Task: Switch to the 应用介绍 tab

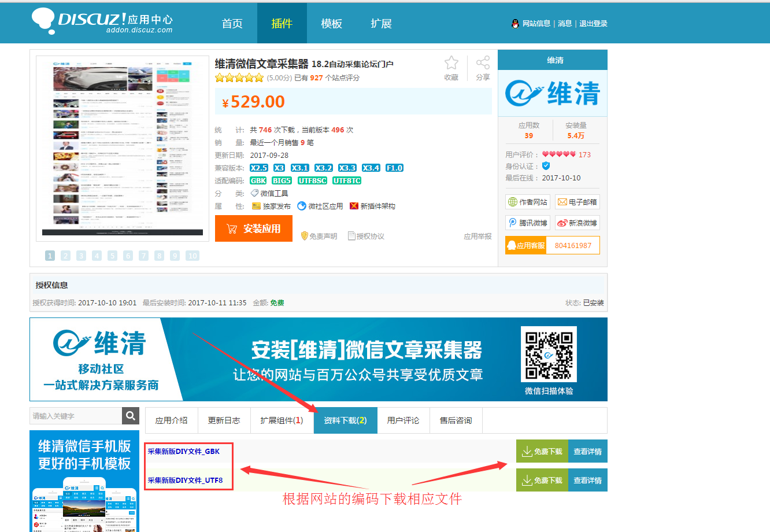Action: pos(172,420)
